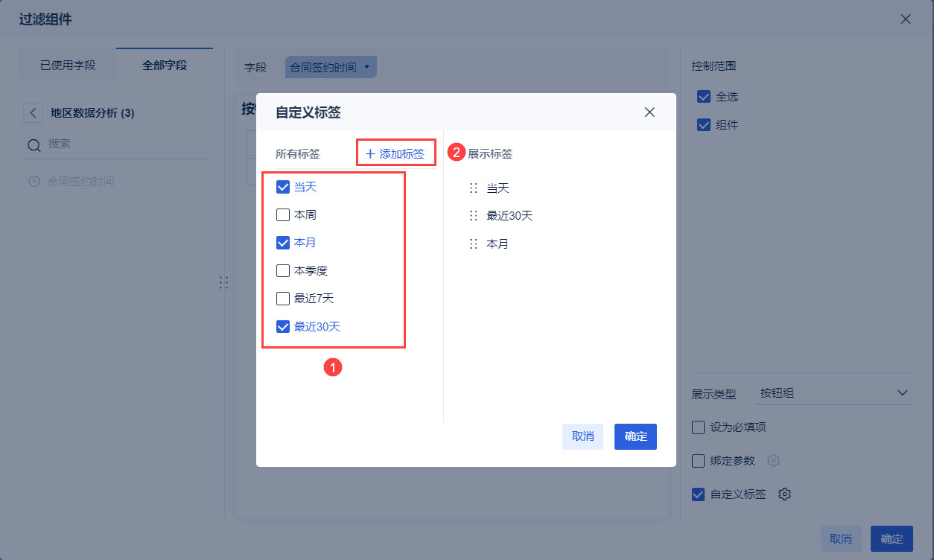This screenshot has height=560, width=934.
Task: Click the 当天 entry in 展示标签 list
Action: point(498,188)
